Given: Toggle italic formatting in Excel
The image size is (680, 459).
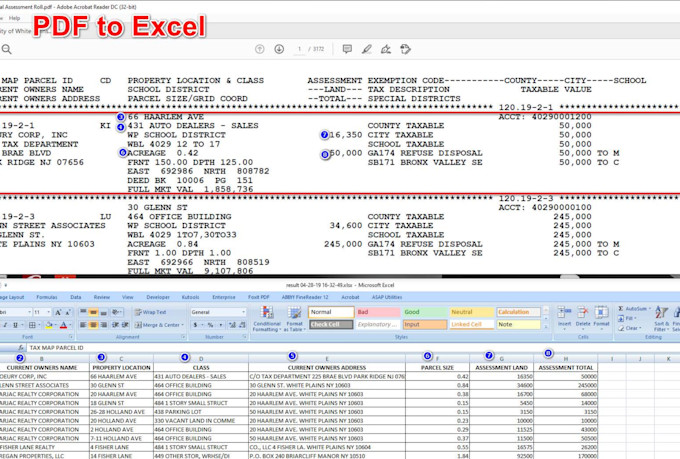Looking at the screenshot, I should (x=5, y=325).
